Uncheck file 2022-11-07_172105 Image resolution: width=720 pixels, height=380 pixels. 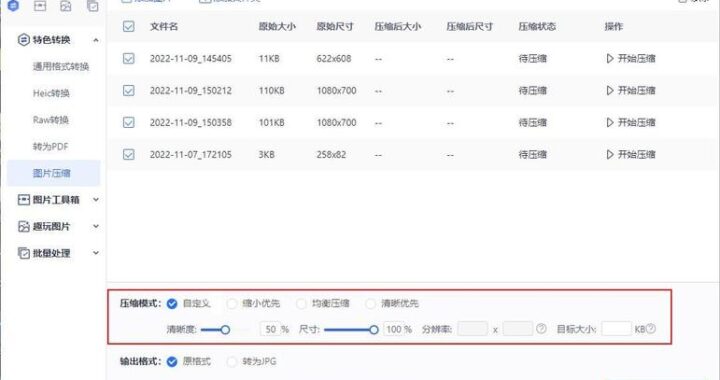129,154
